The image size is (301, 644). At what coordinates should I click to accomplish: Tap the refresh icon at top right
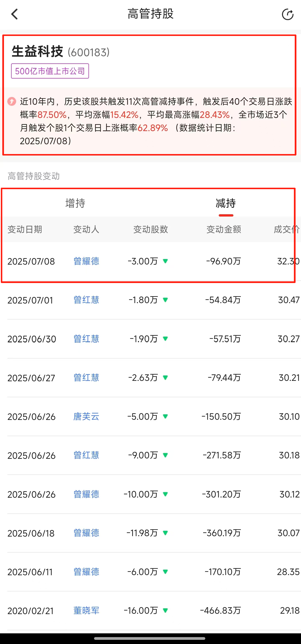[x=287, y=14]
